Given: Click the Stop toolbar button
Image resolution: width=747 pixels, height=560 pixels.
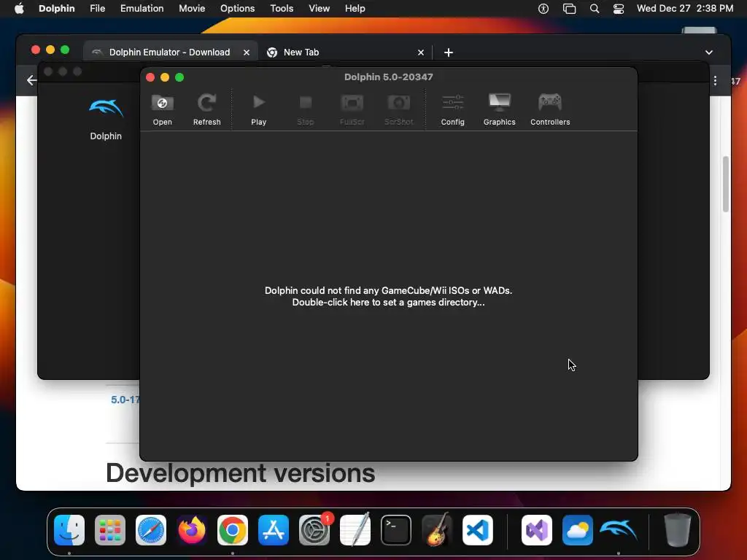Looking at the screenshot, I should (306, 109).
